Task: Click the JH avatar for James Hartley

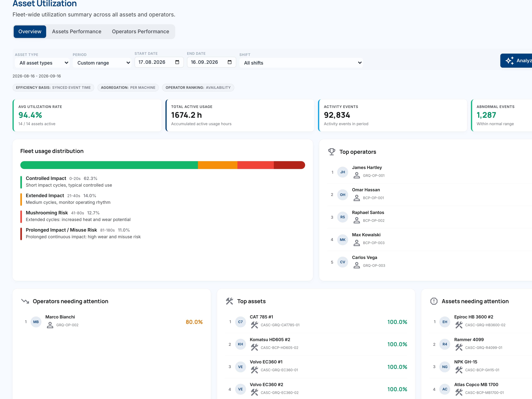Action: (343, 172)
